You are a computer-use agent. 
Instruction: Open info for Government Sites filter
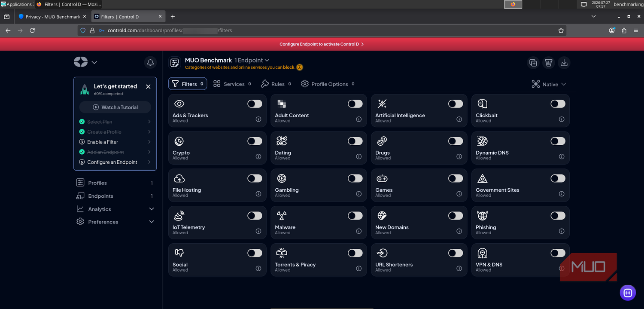[x=562, y=194]
